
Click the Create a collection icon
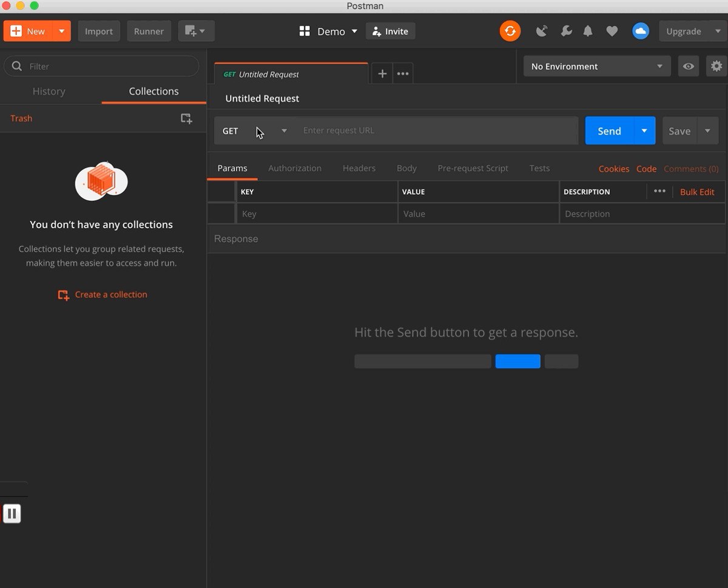64,295
